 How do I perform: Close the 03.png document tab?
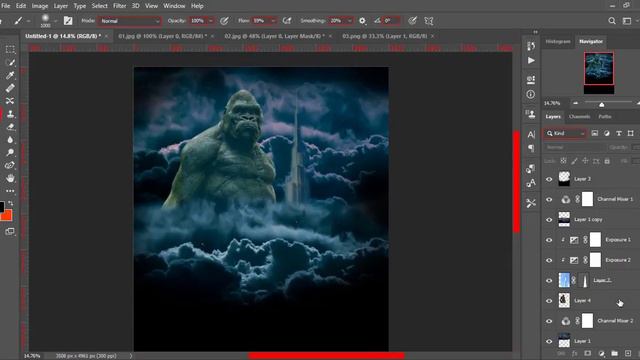coord(433,36)
